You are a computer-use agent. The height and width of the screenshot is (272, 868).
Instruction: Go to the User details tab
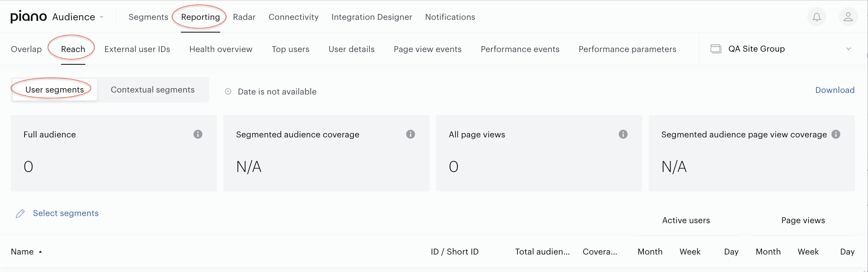[351, 49]
